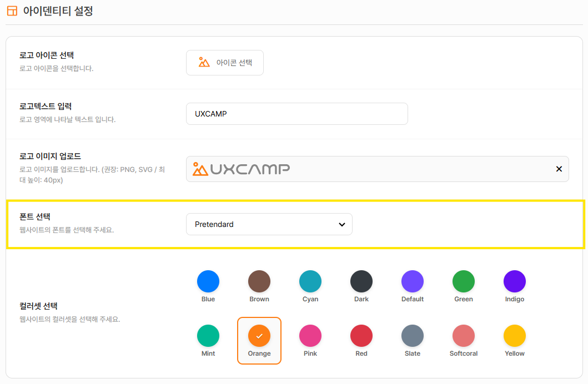The width and height of the screenshot is (588, 384).
Task: Select the Slate color swatch
Action: [413, 336]
